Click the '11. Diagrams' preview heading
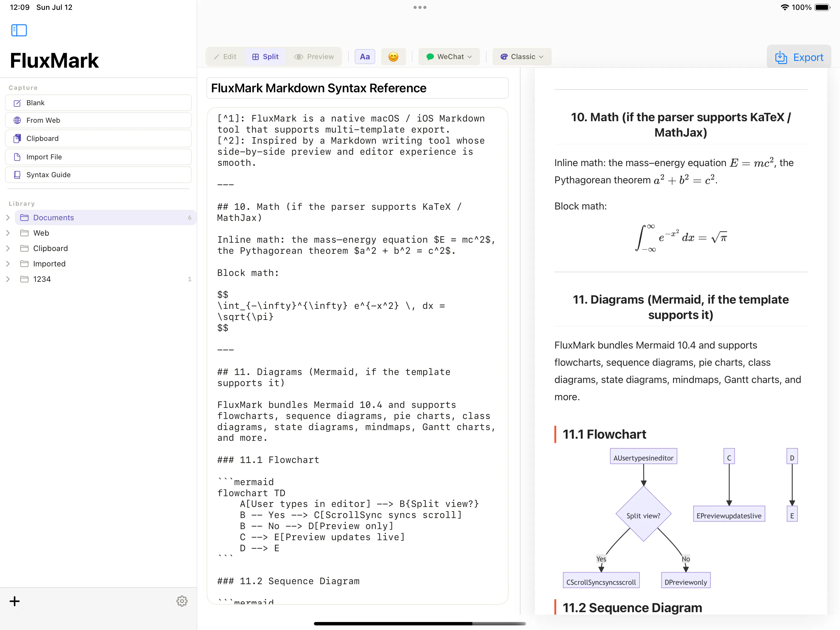 (x=680, y=307)
